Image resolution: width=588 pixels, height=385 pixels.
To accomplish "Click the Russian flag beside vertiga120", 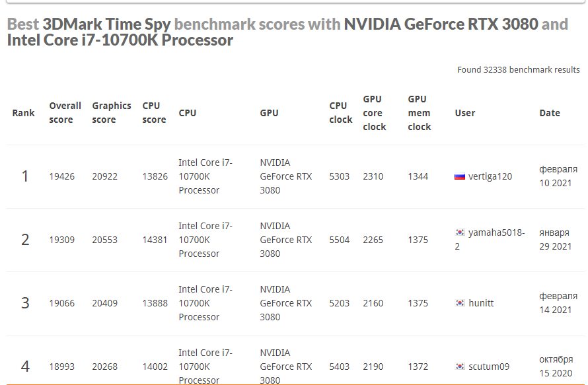I will pyautogui.click(x=460, y=176).
